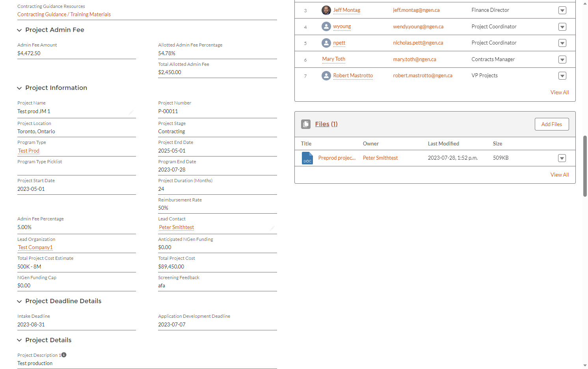The image size is (588, 369).
Task: Collapse the Project Deadline Details section
Action: point(19,302)
